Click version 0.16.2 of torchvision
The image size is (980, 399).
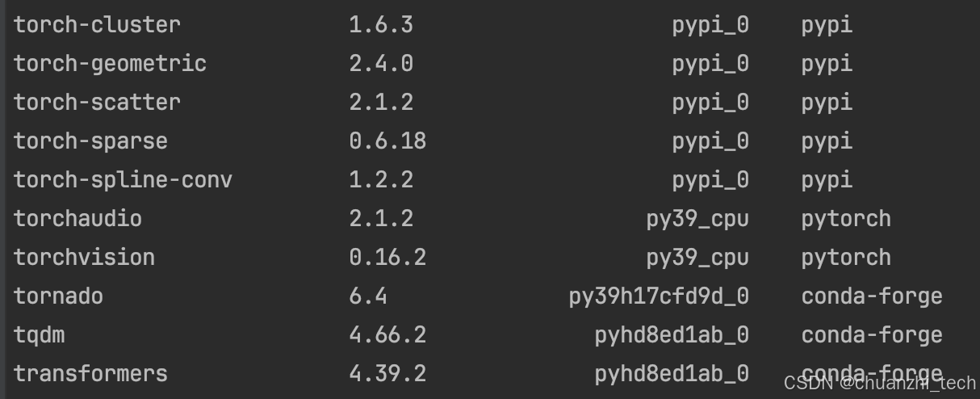coord(387,258)
